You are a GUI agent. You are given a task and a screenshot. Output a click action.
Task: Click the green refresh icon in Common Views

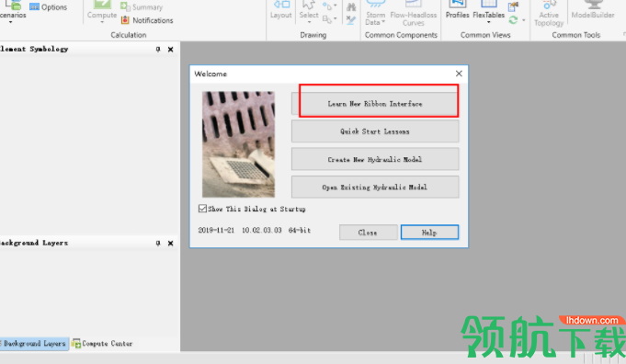coord(514,19)
